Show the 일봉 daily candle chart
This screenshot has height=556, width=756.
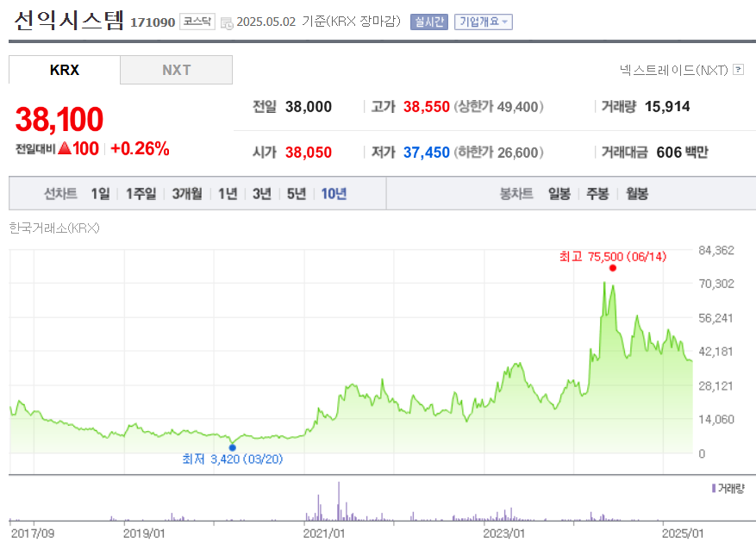[559, 194]
